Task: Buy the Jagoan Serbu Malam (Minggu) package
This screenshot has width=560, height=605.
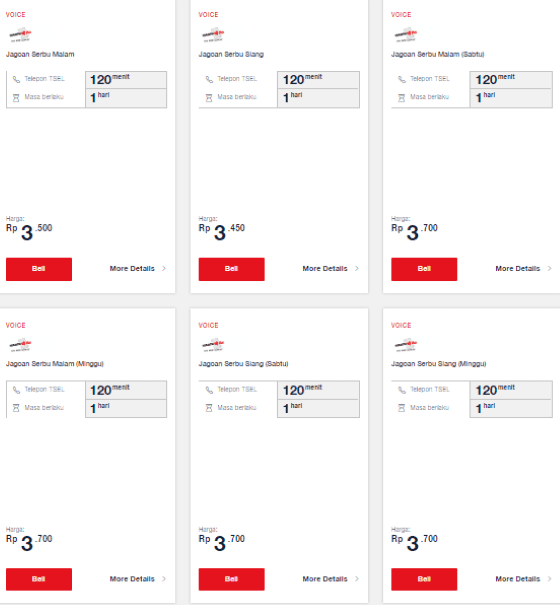Action: [x=39, y=579]
